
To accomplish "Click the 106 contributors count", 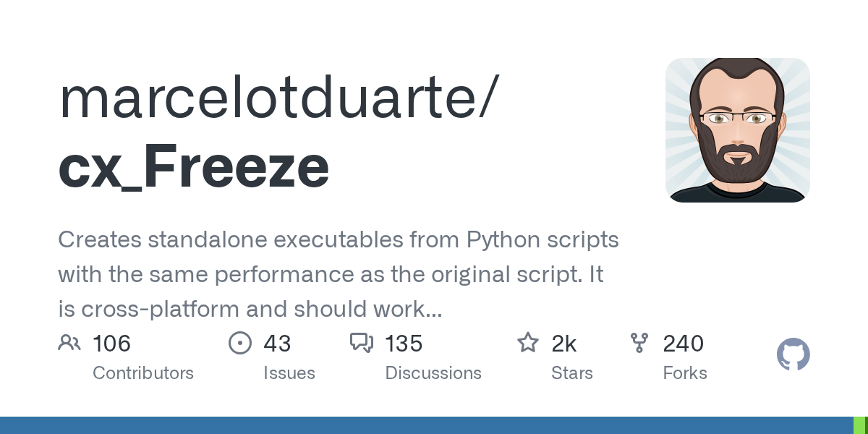I will click(x=111, y=344).
